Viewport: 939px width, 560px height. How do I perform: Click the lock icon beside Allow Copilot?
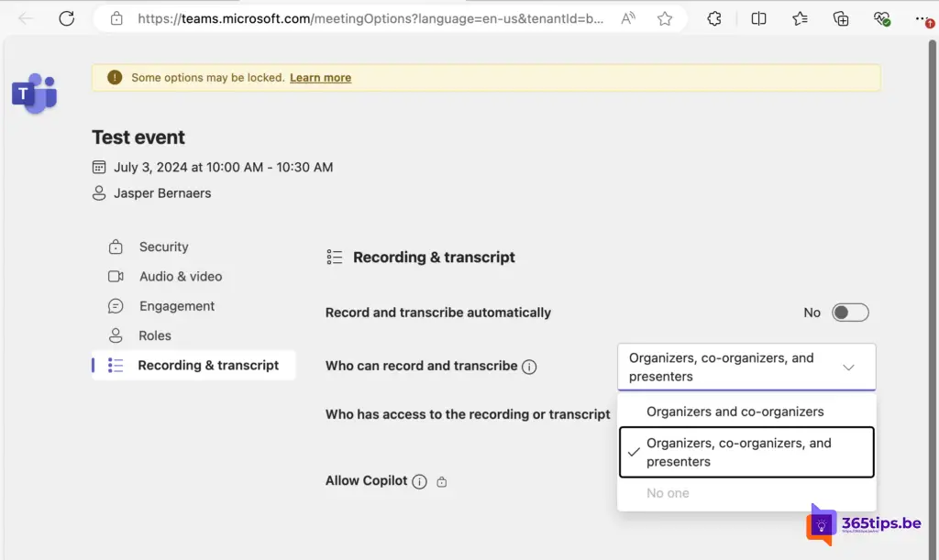tap(442, 481)
